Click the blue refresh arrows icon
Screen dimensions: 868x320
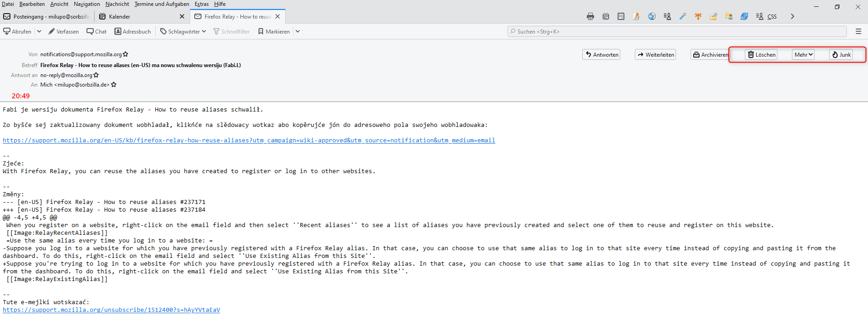[744, 16]
